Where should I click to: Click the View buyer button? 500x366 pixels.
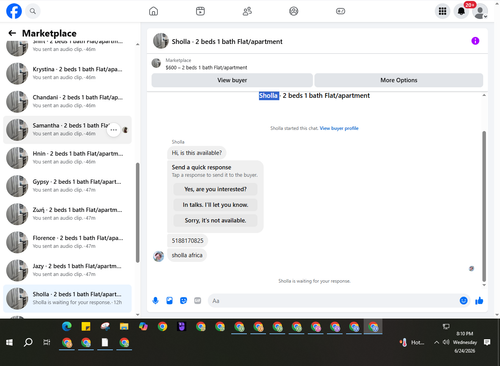(232, 80)
